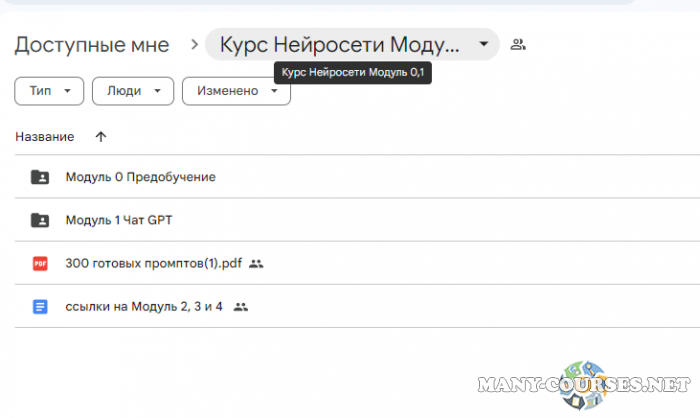Click the shared icon beside ссылки на Модуль
The width and height of the screenshot is (700, 418).
pyautogui.click(x=240, y=306)
